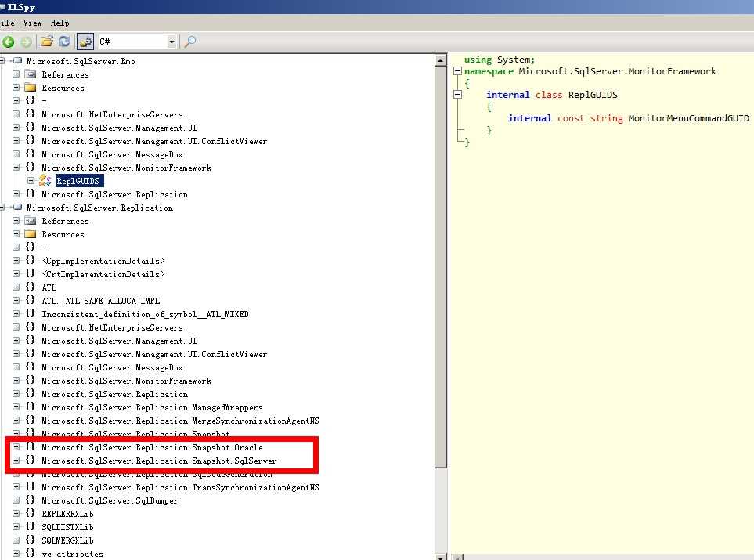Expand the <CppImplementationDetails> namespace
Viewport: 754px width, 560px height.
pyautogui.click(x=16, y=260)
